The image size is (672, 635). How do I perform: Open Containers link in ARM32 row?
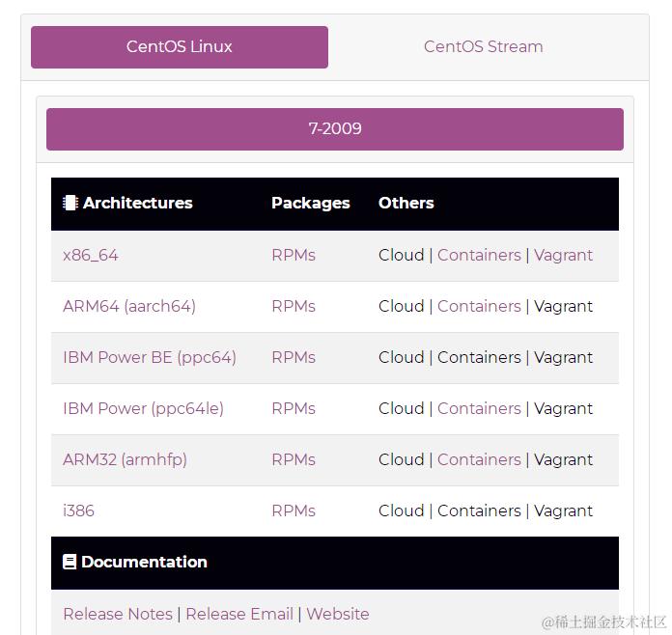pyautogui.click(x=479, y=459)
